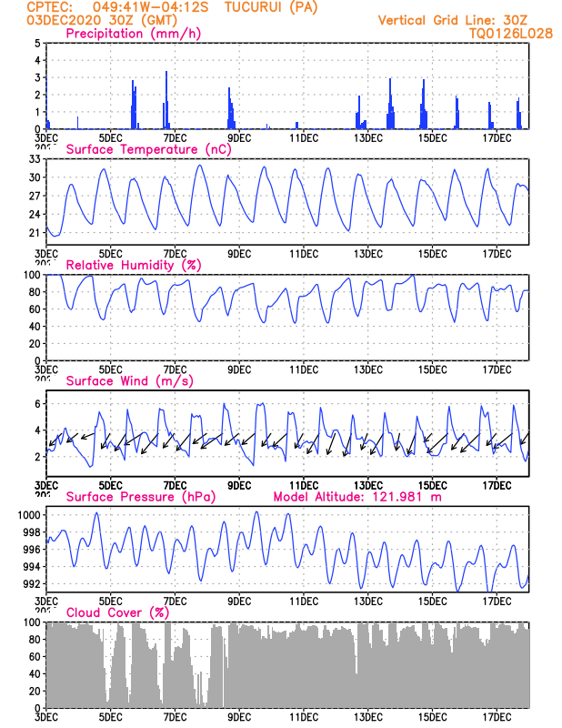The image size is (562, 728).
Task: Click the 11DEC label under humidity chart
Action: (304, 370)
